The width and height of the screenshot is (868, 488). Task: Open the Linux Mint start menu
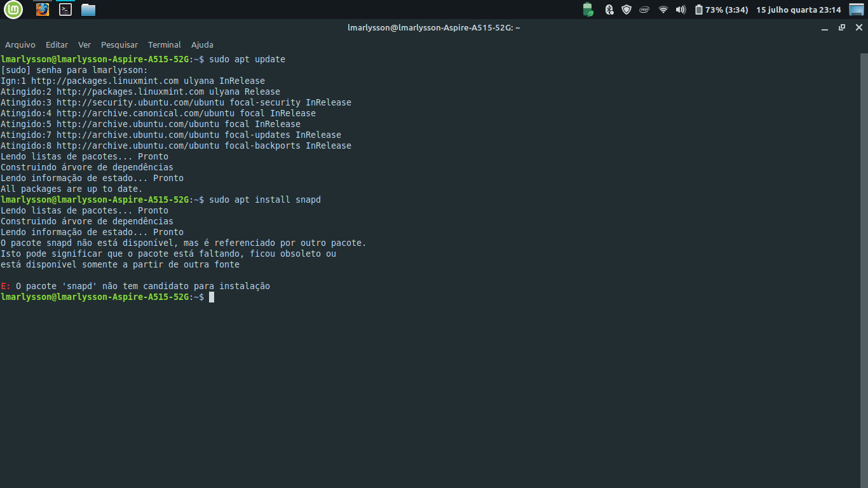pyautogui.click(x=13, y=10)
